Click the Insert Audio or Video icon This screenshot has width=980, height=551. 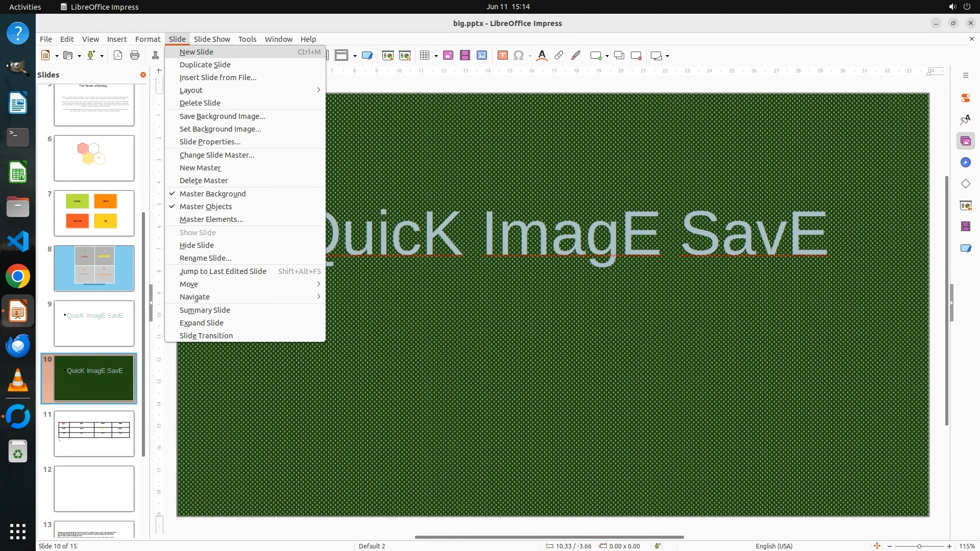(465, 56)
